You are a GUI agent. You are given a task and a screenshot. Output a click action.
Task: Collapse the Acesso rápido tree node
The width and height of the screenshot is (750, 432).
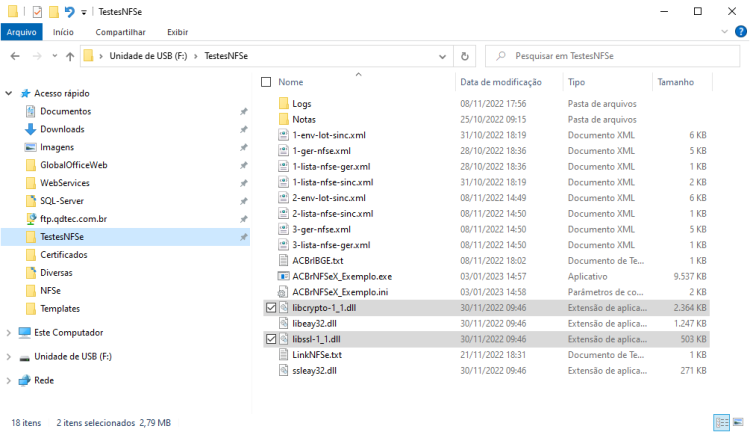(x=9, y=93)
